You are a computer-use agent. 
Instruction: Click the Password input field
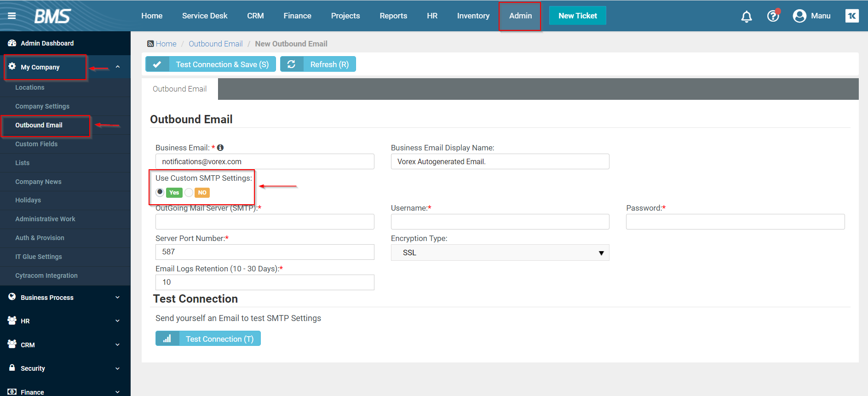(x=735, y=222)
